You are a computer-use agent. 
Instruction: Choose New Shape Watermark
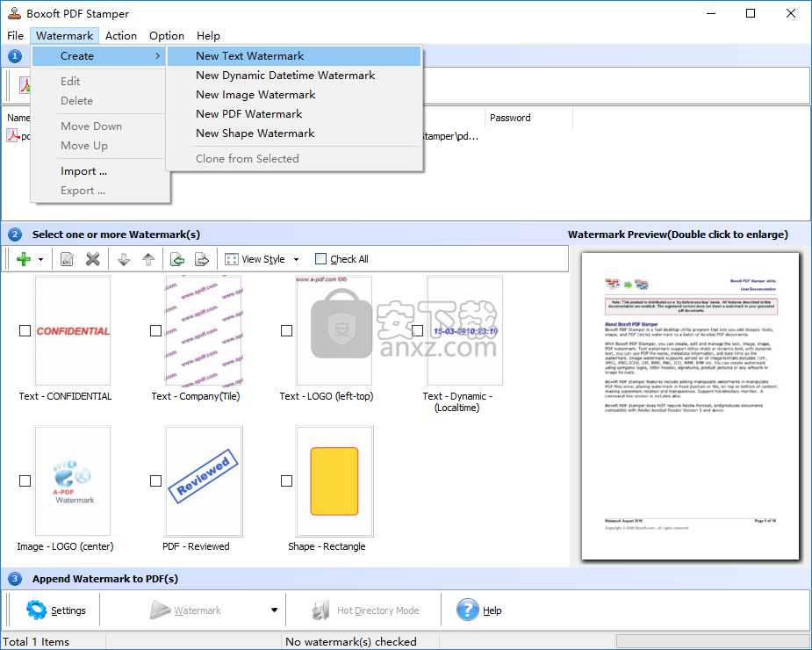coord(294,134)
